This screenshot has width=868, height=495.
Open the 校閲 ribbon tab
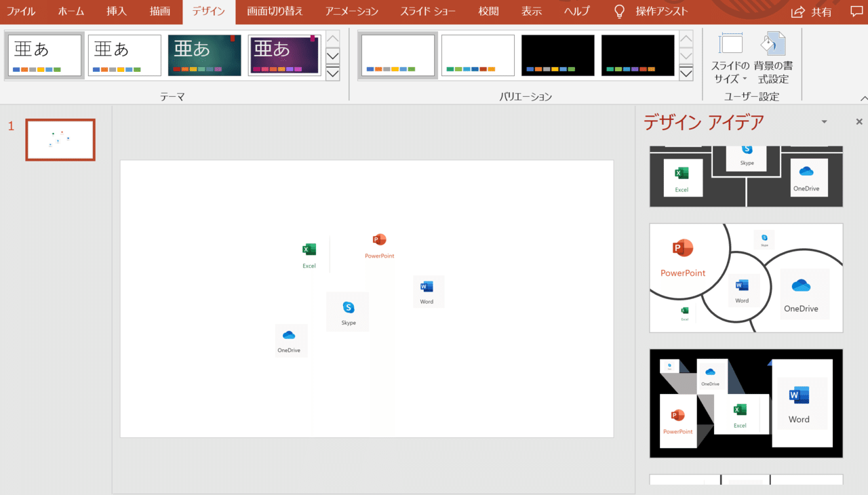pyautogui.click(x=488, y=12)
